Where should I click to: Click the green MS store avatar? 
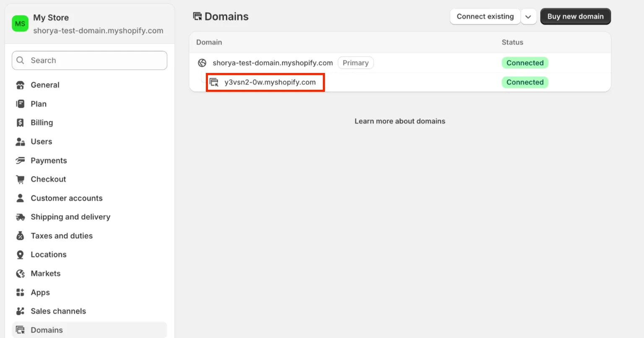(x=20, y=23)
